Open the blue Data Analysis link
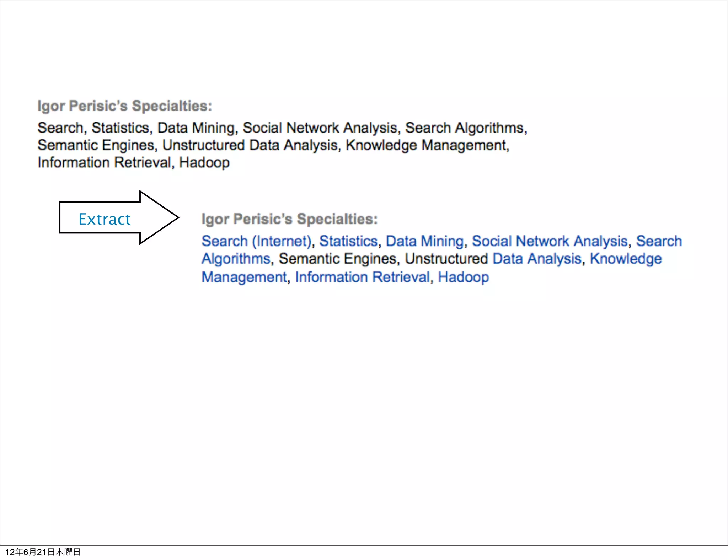This screenshot has height=560, width=728. point(537,259)
